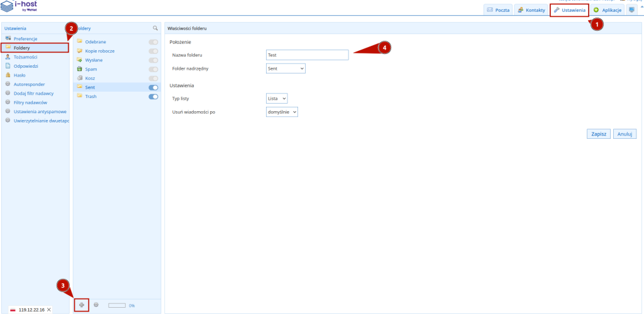Viewport: 644px width, 314px height.
Task: Expand the Usuń wiadomości po dropdown
Action: pos(282,112)
